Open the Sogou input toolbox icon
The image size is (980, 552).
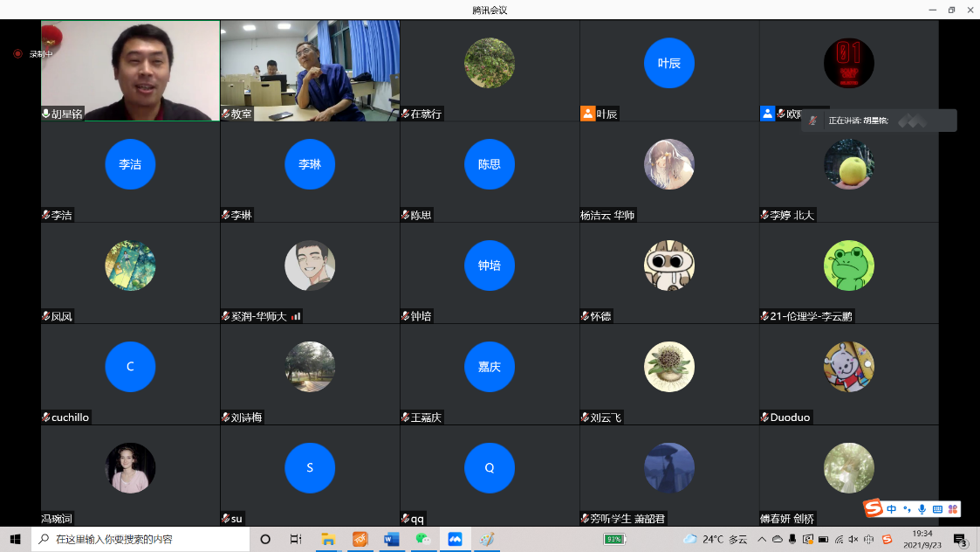click(x=953, y=509)
